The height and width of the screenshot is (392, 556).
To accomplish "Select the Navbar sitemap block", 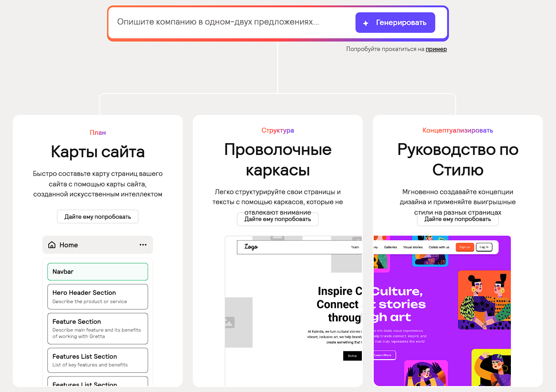I will [x=98, y=272].
